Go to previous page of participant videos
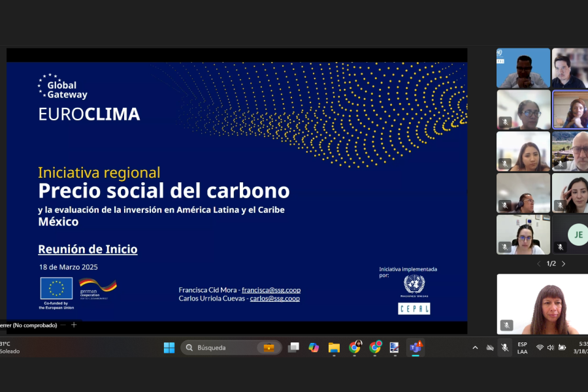Viewport: 588px width, 392px height. [539, 264]
